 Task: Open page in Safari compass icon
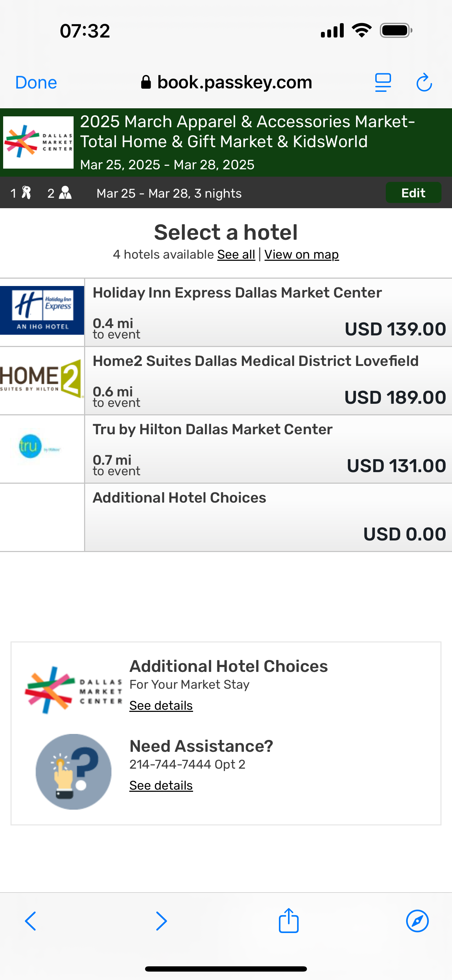[417, 921]
